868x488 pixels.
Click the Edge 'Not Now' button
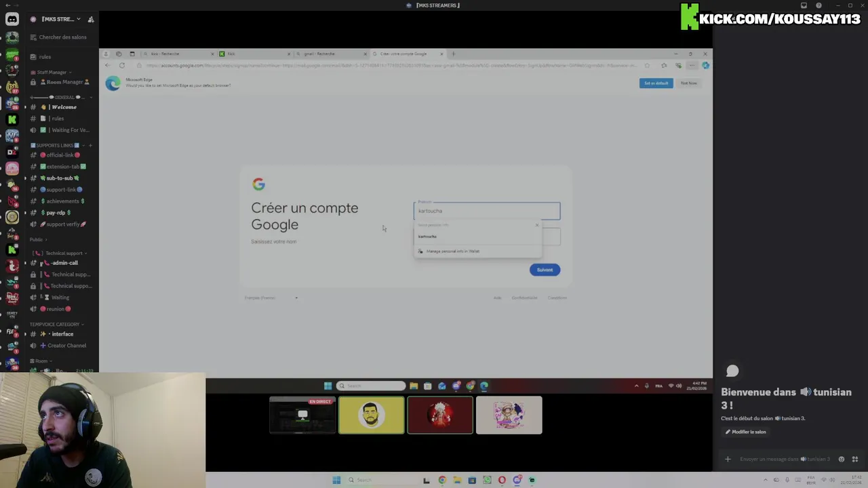[x=689, y=83]
